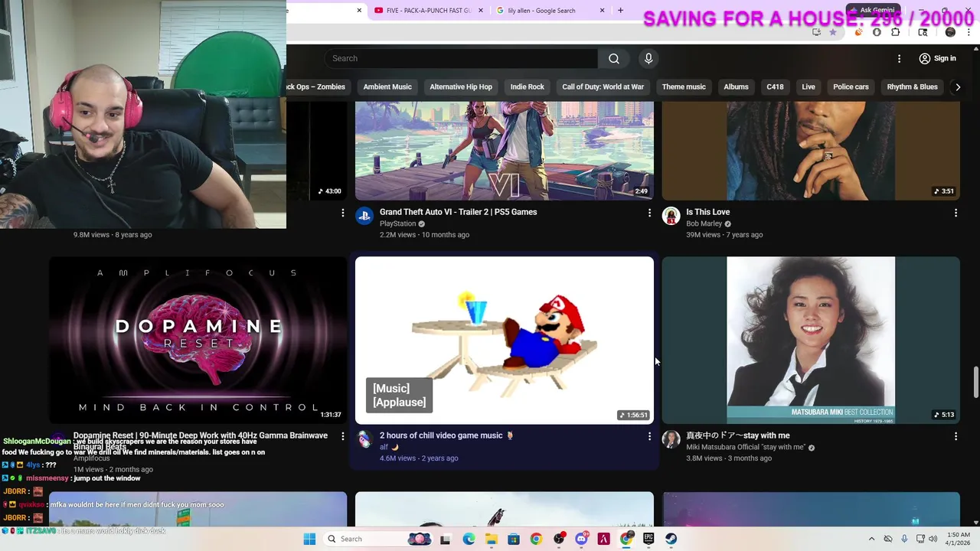
Task: Open Chrome profile avatar
Action: (950, 32)
